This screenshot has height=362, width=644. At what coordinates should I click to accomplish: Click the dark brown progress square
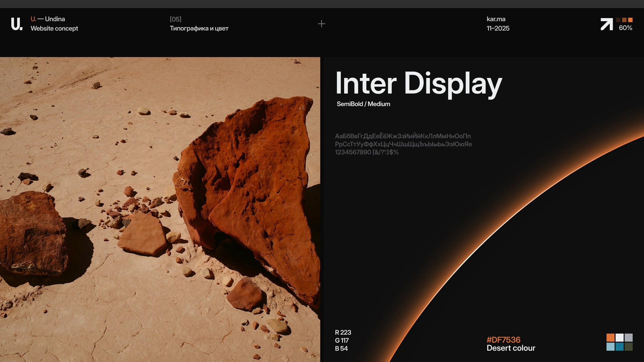click(618, 20)
